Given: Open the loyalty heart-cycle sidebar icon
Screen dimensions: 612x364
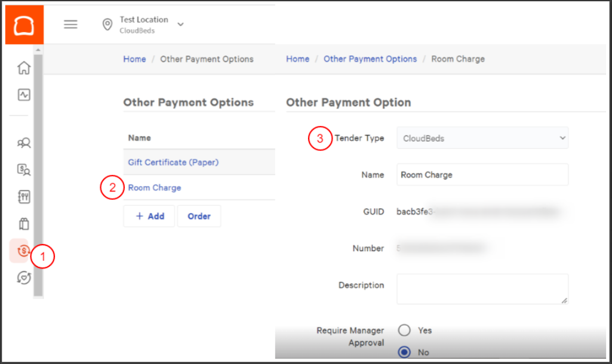Looking at the screenshot, I should (x=24, y=277).
